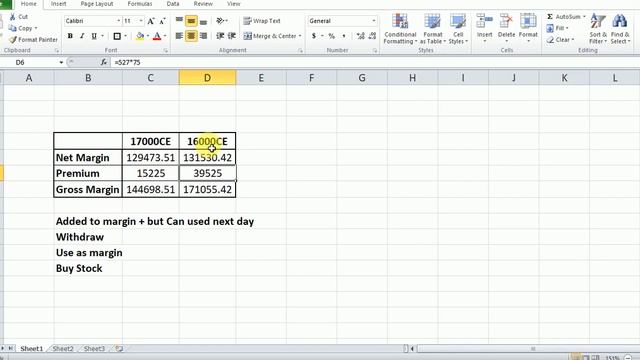Open Find & Select menu
This screenshot has width=640, height=360.
point(620,29)
